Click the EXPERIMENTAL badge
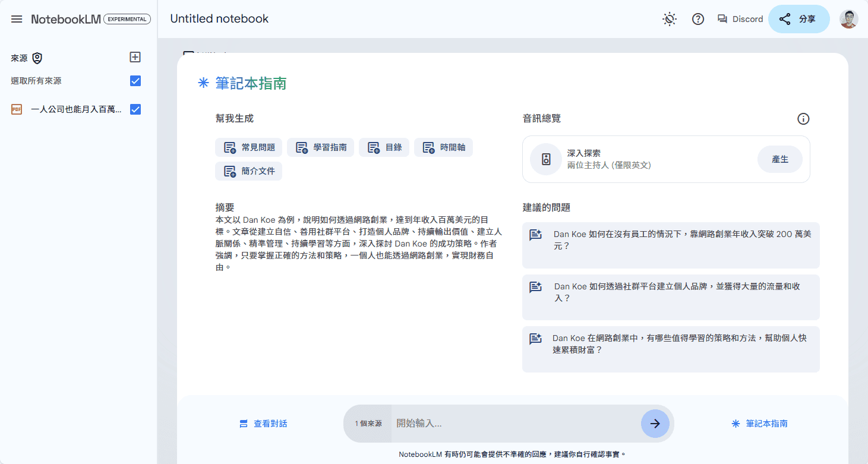The width and height of the screenshot is (868, 464). (x=127, y=19)
